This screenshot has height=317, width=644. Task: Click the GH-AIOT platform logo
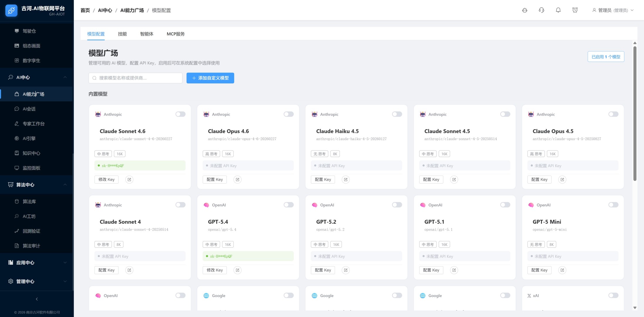11,10
